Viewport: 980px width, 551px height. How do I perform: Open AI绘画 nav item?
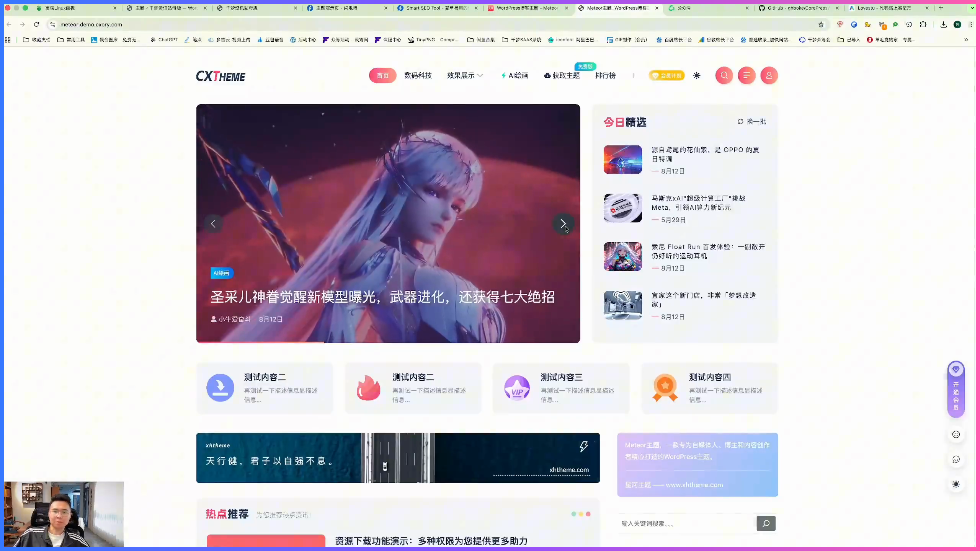515,75
